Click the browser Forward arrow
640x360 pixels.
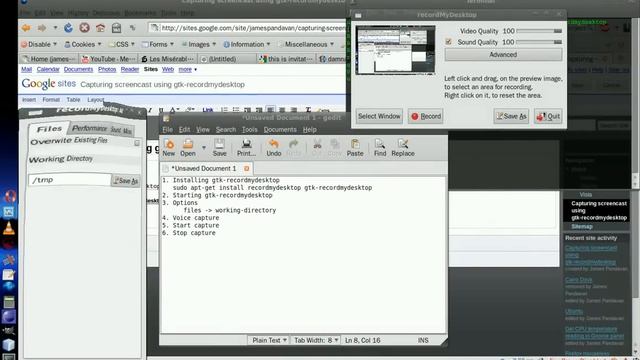[x=42, y=28]
